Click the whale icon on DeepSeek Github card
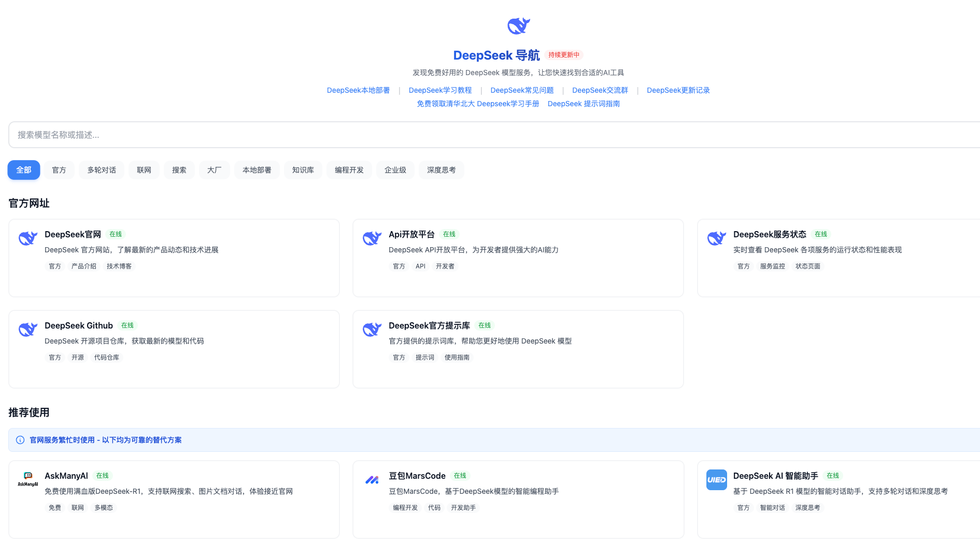This screenshot has height=542, width=980. pyautogui.click(x=28, y=329)
